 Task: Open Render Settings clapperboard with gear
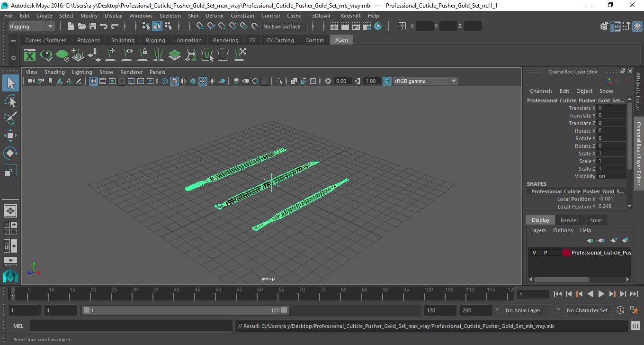click(367, 27)
